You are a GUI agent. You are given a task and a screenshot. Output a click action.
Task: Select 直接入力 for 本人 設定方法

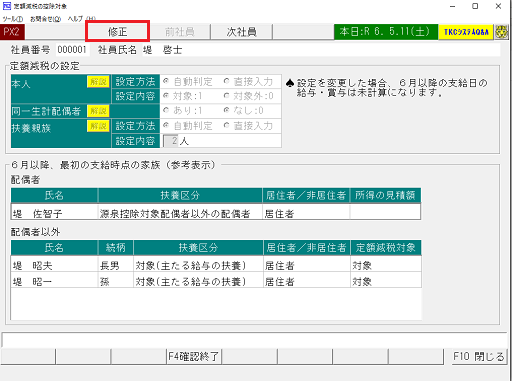point(249,81)
